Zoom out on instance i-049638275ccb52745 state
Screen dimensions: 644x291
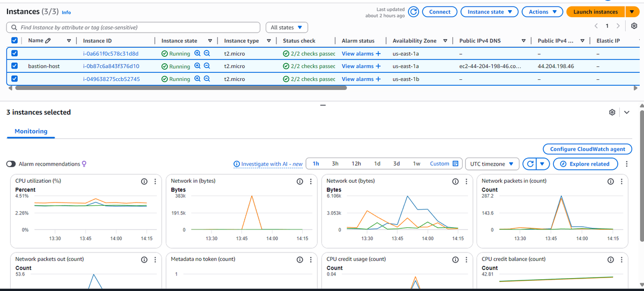pyautogui.click(x=207, y=79)
